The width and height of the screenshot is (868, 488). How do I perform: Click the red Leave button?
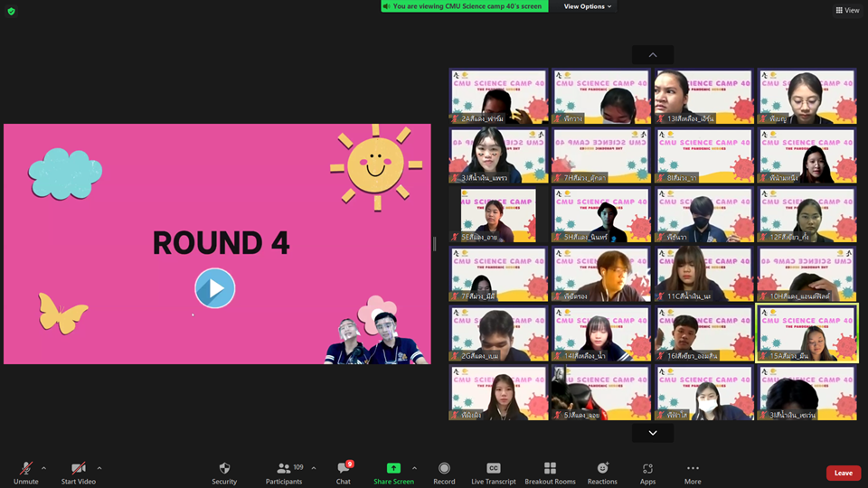click(843, 473)
